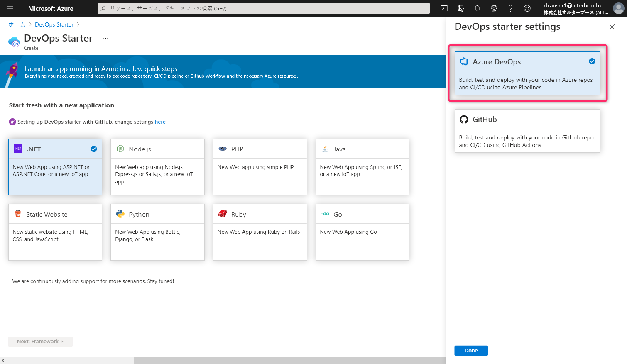
Task: Click 'New Web App using Ruby on Rails' text
Action: coord(259,232)
